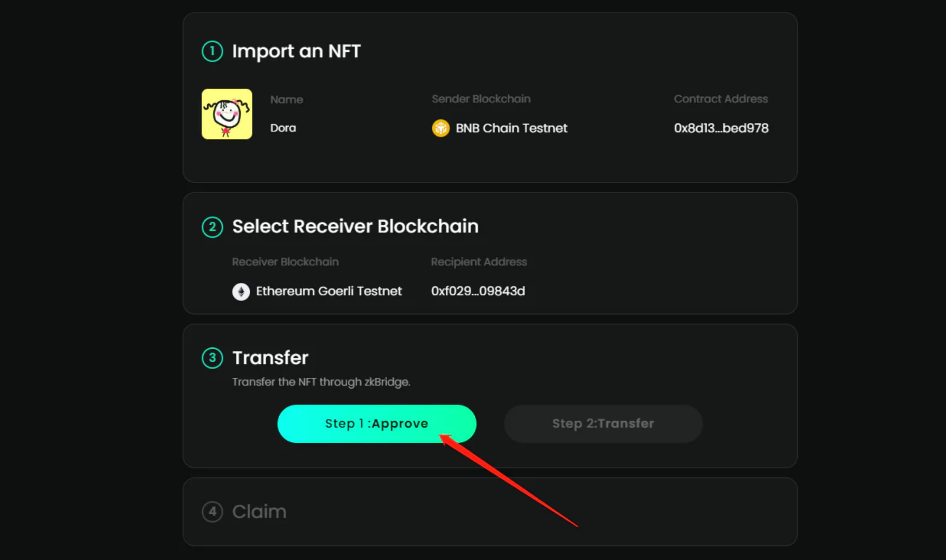Click the Transfer section heading

pyautogui.click(x=270, y=358)
